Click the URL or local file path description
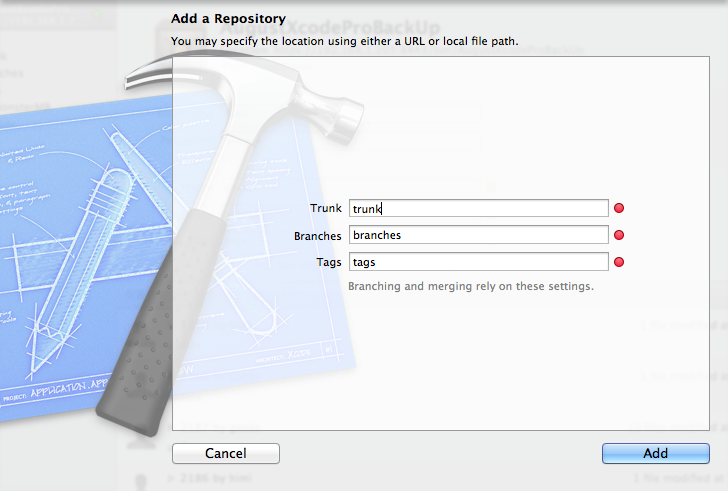Screen dimensions: 728x491 coord(345,41)
